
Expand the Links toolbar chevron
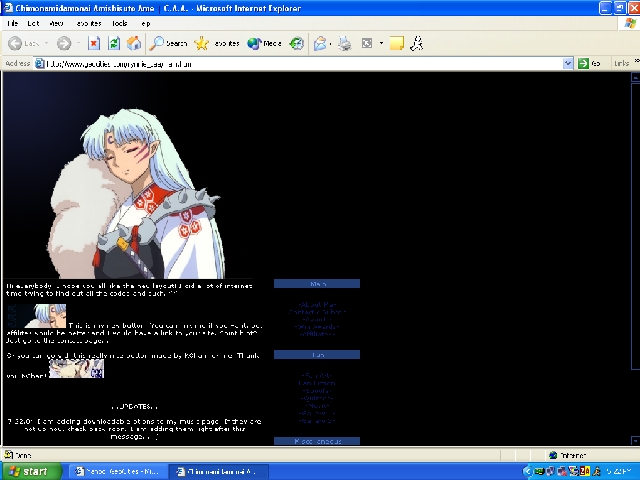[x=637, y=61]
